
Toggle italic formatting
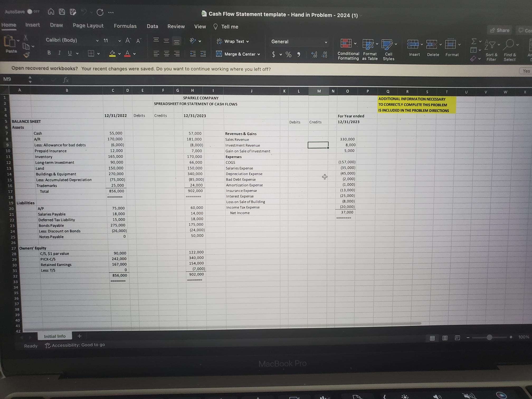[x=59, y=53]
